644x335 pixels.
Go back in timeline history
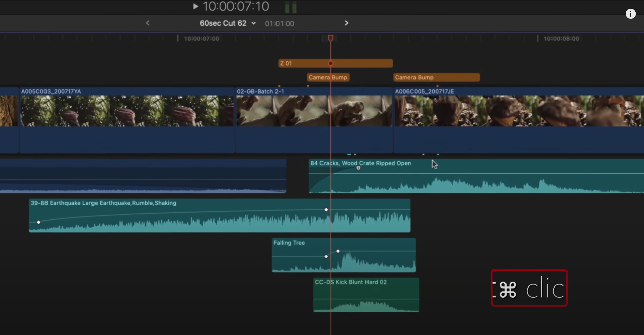[148, 23]
